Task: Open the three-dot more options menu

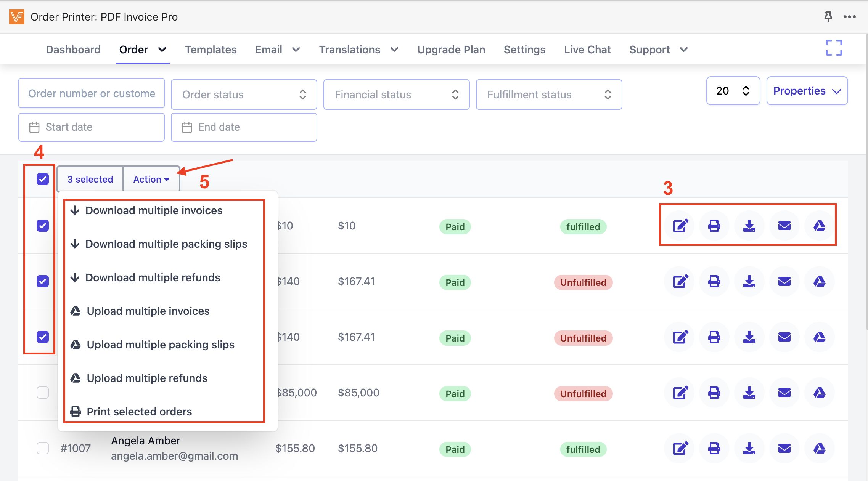Action: tap(849, 17)
